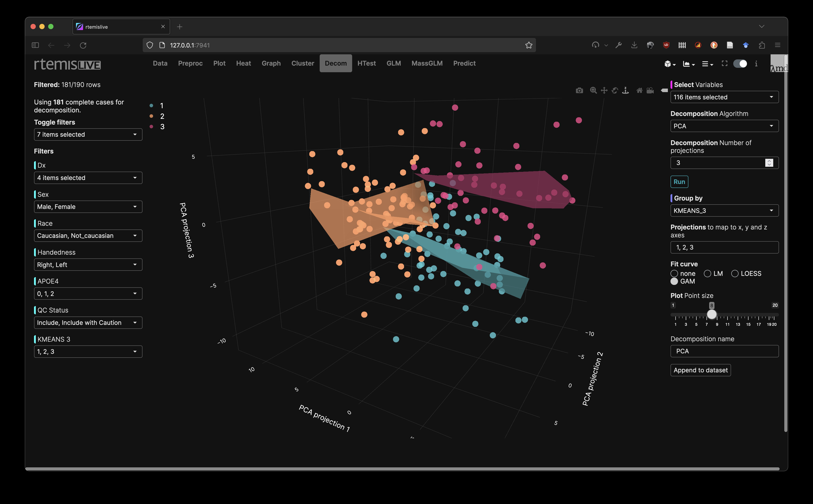Expand the Group by KMEANS_3 dropdown

click(724, 211)
